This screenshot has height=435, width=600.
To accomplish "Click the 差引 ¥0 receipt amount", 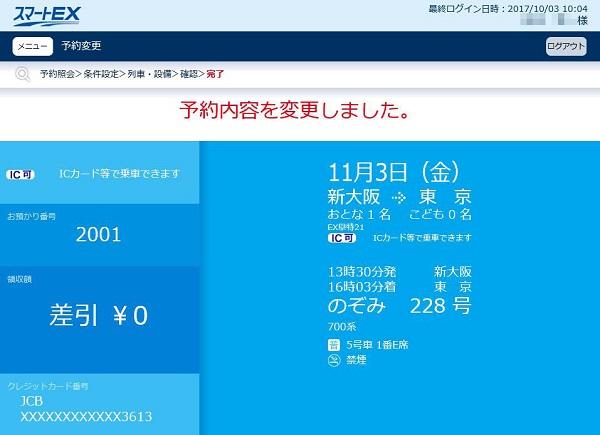I will click(x=99, y=316).
